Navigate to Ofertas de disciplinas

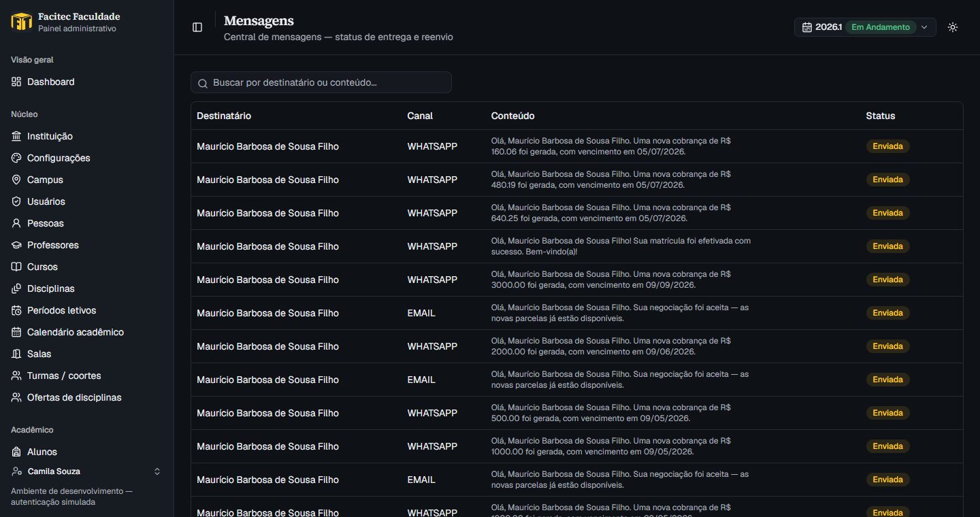coord(86,397)
